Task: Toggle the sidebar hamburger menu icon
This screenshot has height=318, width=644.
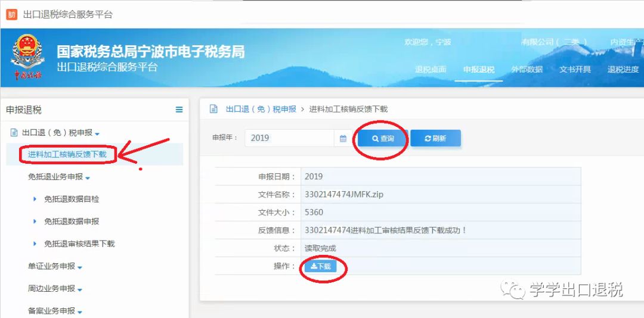Action: click(179, 110)
